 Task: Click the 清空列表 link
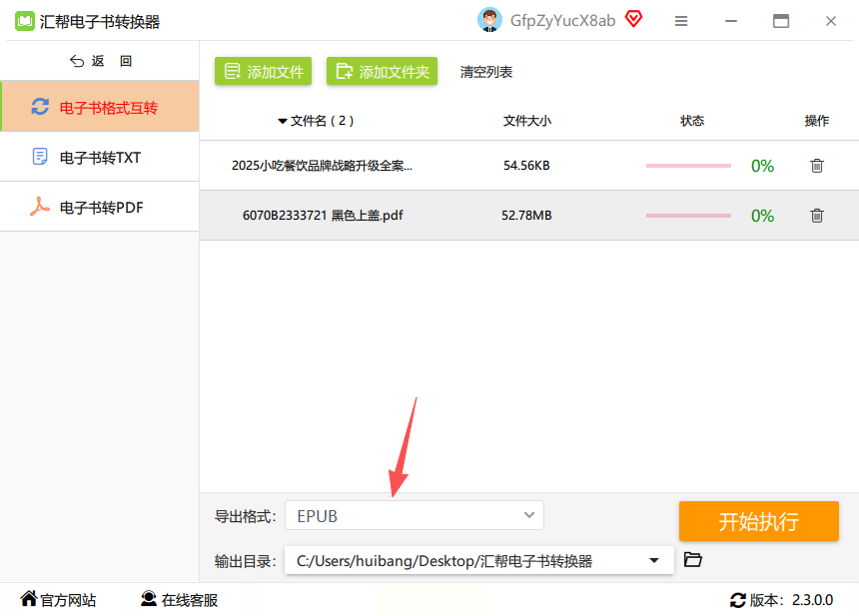(x=485, y=72)
